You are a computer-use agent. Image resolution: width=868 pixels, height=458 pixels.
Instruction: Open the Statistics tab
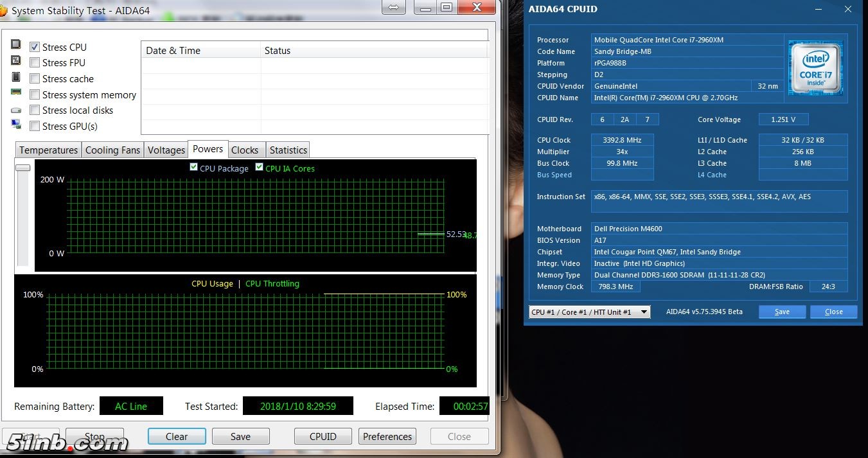coord(288,150)
